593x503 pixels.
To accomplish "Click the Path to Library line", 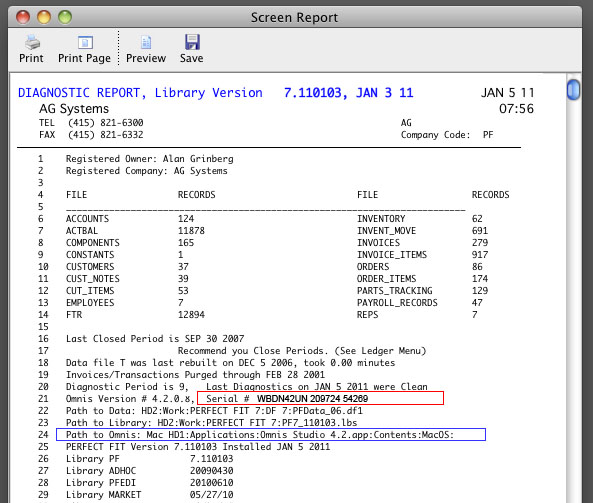I will [x=211, y=423].
